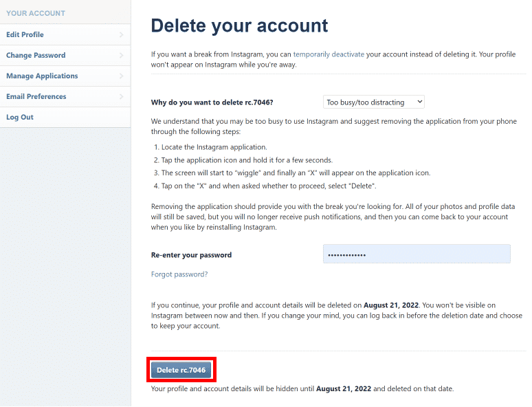Click the chevron next to Change Password

[x=122, y=55]
